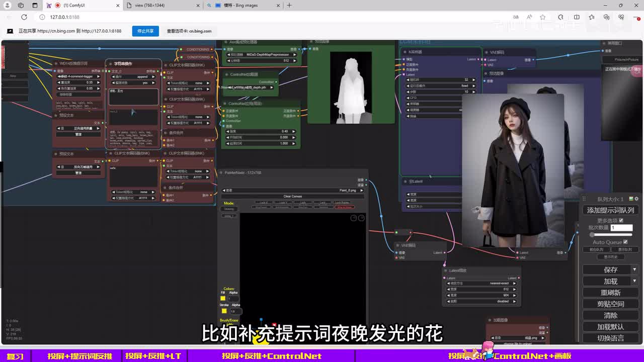The width and height of the screenshot is (644, 362).
Task: Click the browser refresh icon
Action: point(24,17)
